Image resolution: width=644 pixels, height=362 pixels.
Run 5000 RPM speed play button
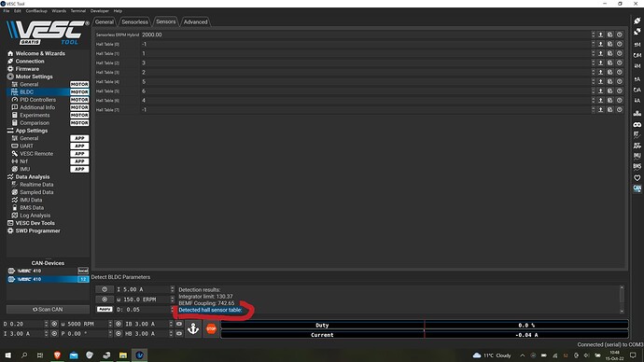click(x=119, y=324)
